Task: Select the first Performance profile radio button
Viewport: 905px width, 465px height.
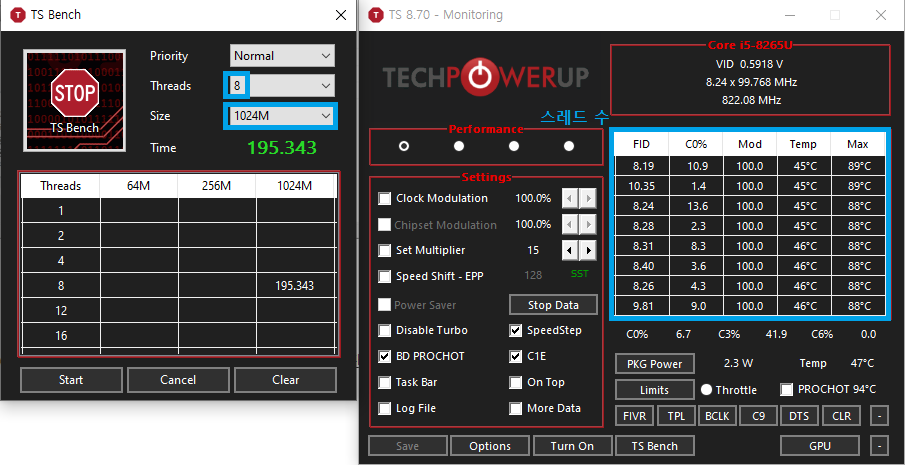Action: click(x=404, y=146)
